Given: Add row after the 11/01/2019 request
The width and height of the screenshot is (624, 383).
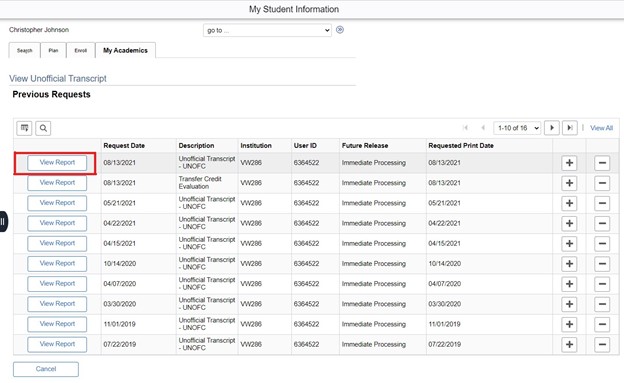Looking at the screenshot, I should coord(569,324).
